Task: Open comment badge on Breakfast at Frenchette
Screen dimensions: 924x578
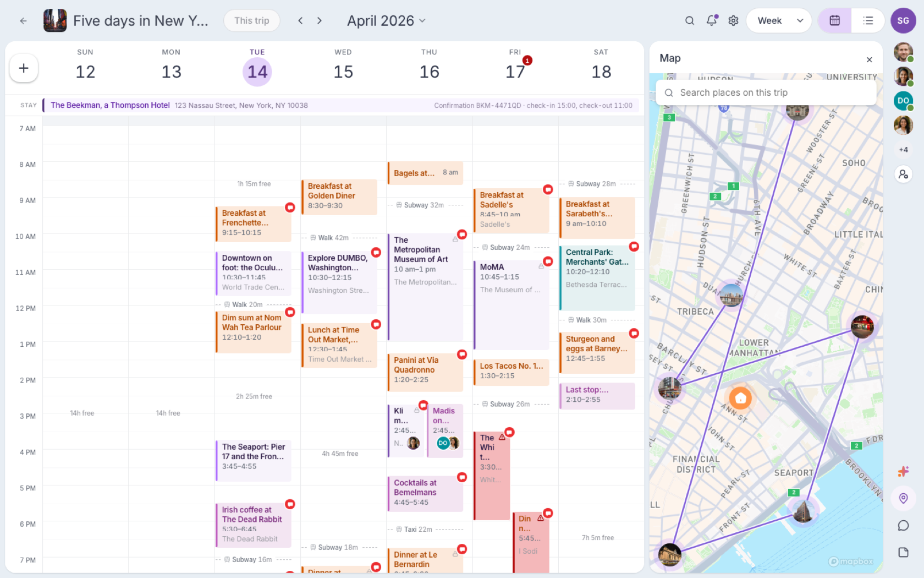Action: (x=290, y=208)
